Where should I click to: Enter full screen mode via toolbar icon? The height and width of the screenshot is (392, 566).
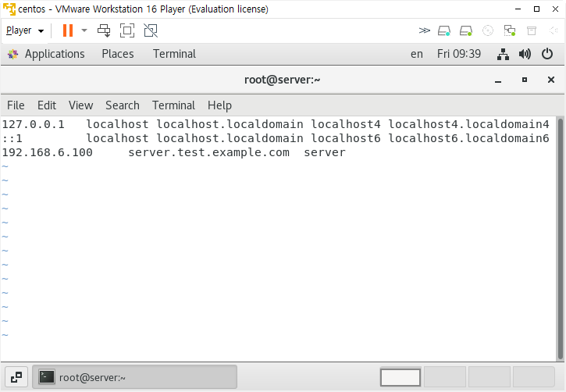point(127,30)
